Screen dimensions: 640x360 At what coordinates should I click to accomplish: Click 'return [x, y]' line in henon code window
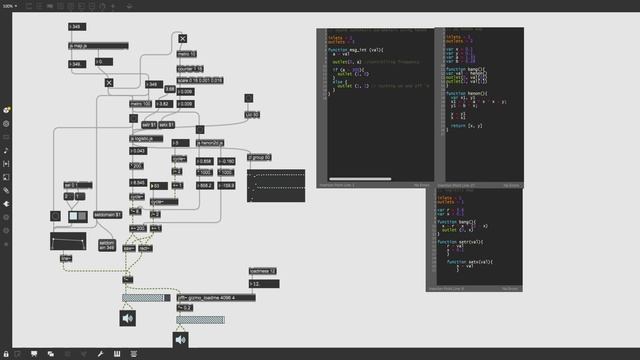tap(467, 126)
